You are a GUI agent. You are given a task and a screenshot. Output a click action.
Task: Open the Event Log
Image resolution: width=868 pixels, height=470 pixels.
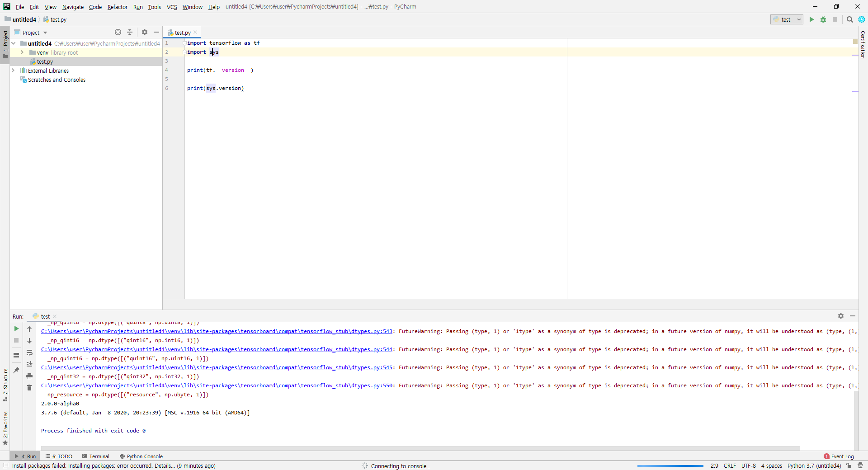tap(839, 456)
